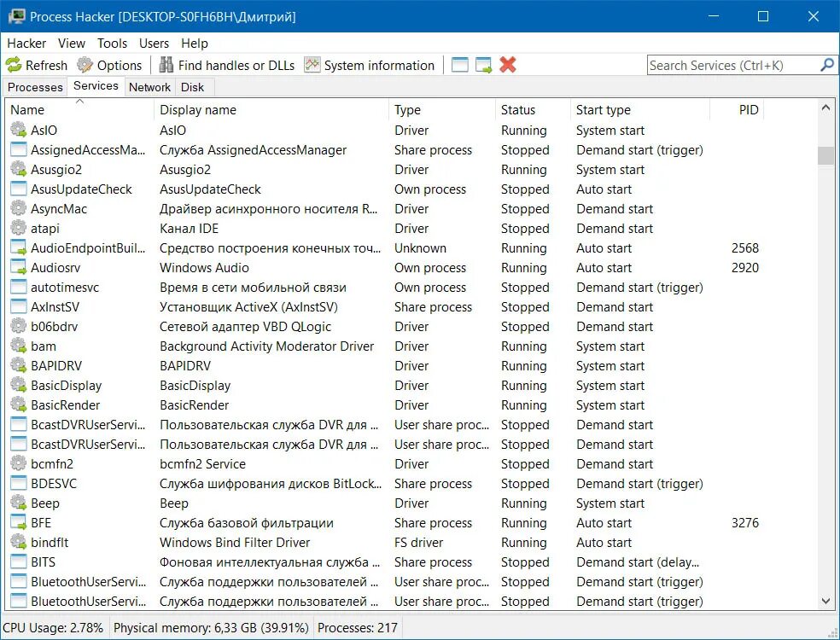The height and width of the screenshot is (640, 840).
Task: Sort by Display name column header
Action: tap(271, 110)
